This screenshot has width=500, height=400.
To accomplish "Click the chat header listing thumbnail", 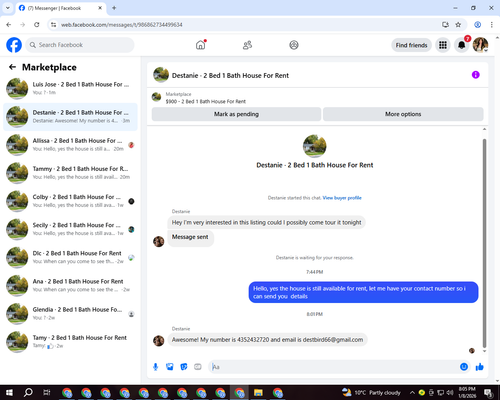I will [x=161, y=75].
